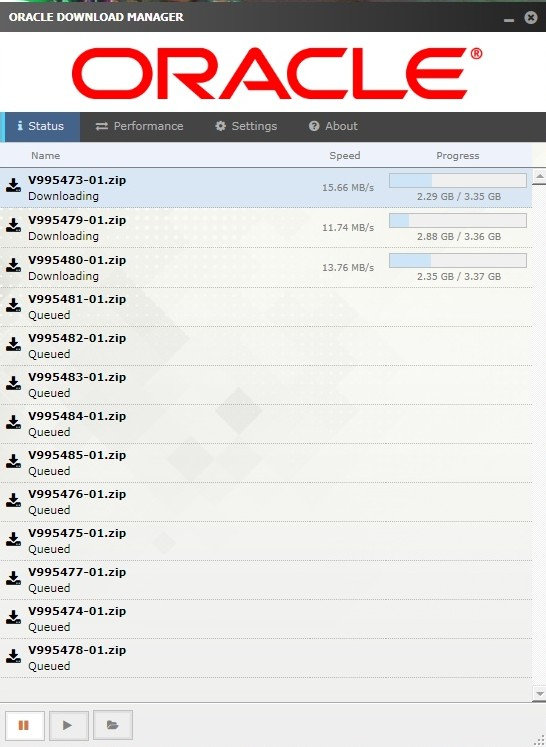The width and height of the screenshot is (546, 747).
Task: Pause downloads with the pause button
Action: point(25,725)
